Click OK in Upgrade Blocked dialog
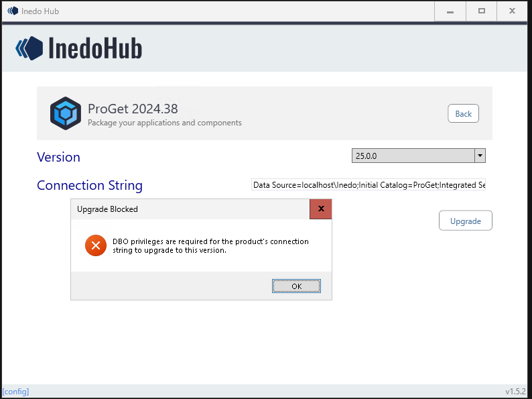This screenshot has width=532, height=399. [296, 286]
